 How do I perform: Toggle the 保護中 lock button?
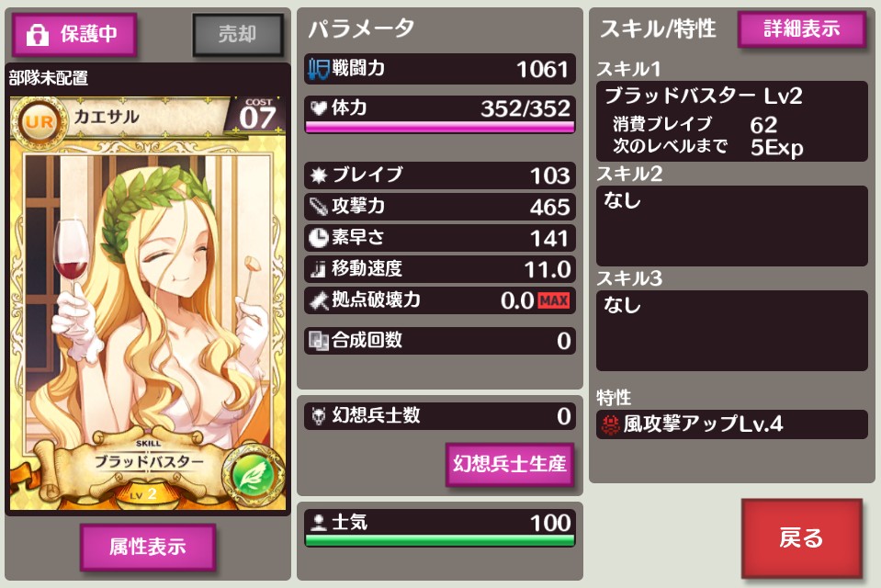coord(74,35)
